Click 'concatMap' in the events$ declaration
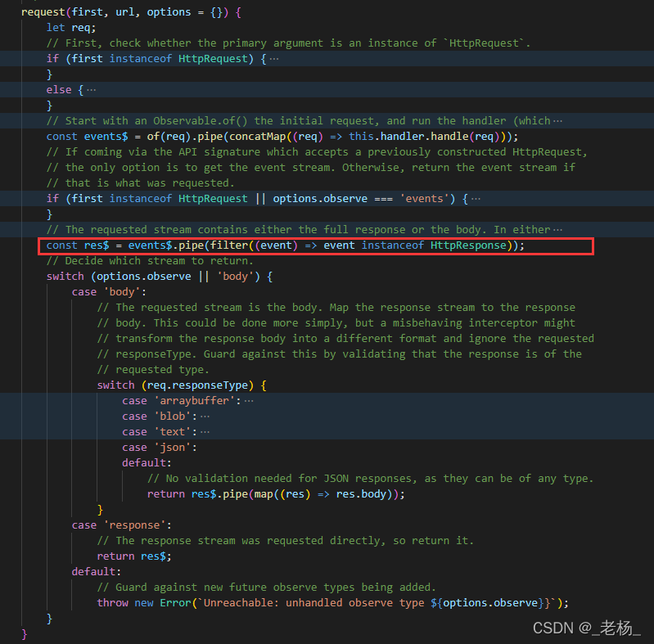This screenshot has width=654, height=644. click(x=258, y=137)
